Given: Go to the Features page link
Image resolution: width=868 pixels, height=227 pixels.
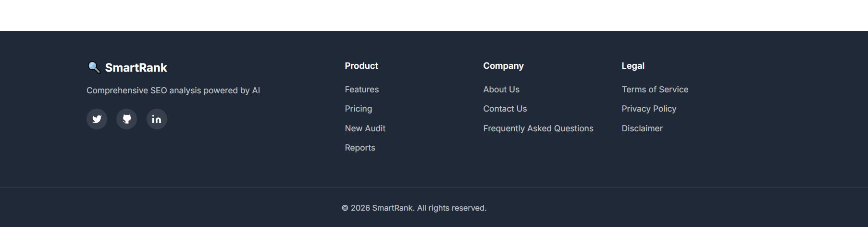Looking at the screenshot, I should coord(361,89).
